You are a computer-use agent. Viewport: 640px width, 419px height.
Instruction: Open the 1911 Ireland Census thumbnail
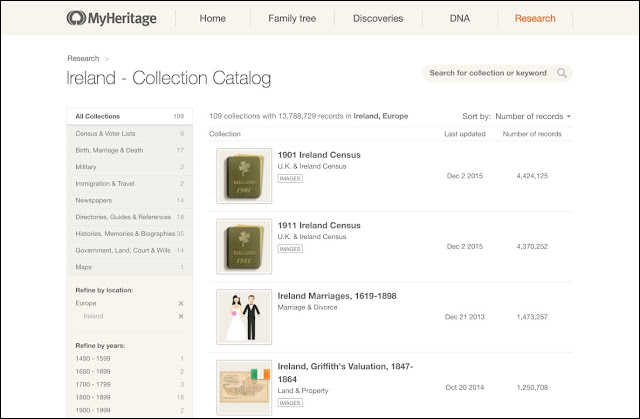(x=244, y=246)
